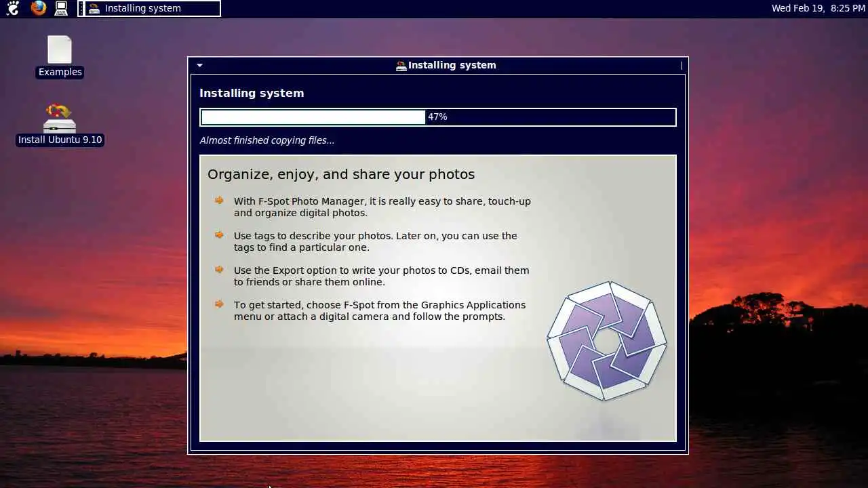Image resolution: width=868 pixels, height=488 pixels.
Task: Click the orange arrow beside 'To get started'
Action: (219, 304)
